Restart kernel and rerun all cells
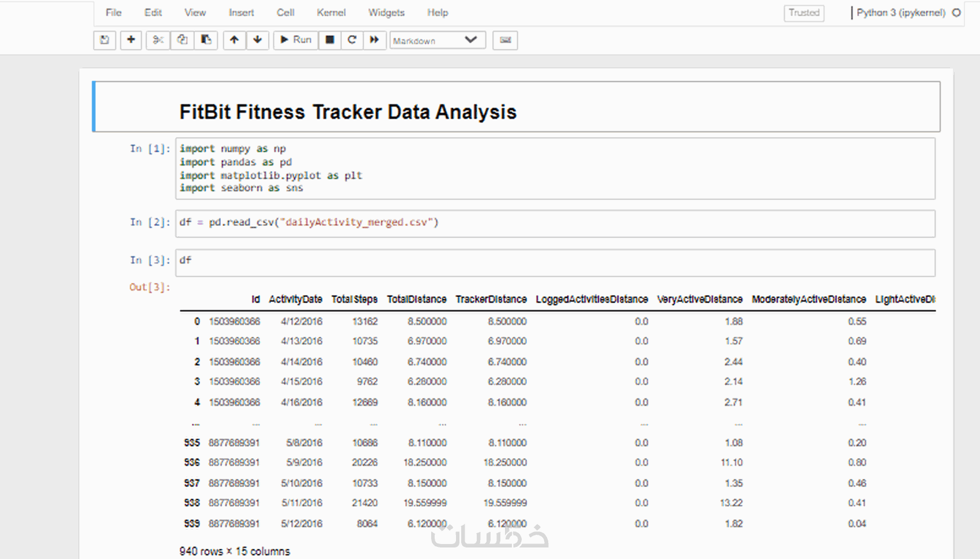 coord(375,40)
